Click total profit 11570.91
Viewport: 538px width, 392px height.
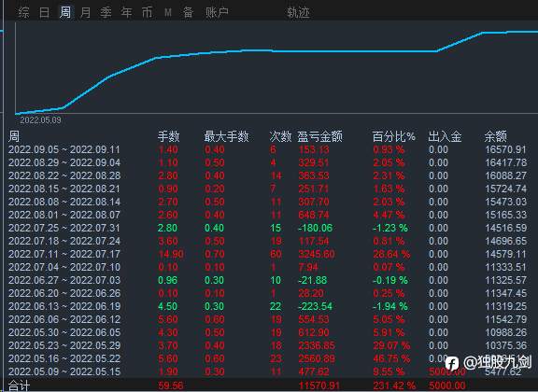click(319, 385)
